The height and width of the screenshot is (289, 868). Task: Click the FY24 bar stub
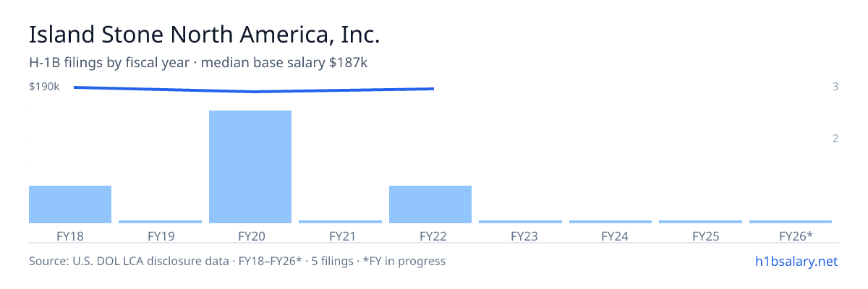tap(610, 222)
